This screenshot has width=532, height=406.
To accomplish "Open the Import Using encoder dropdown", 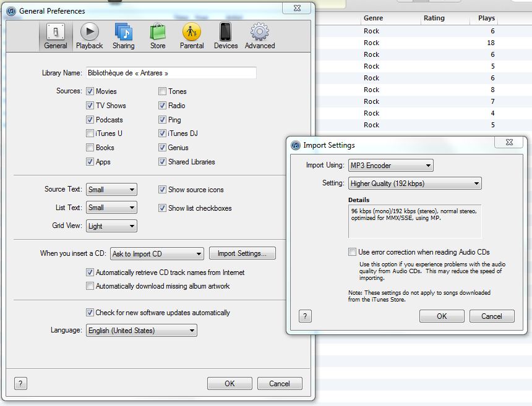I will [x=390, y=166].
